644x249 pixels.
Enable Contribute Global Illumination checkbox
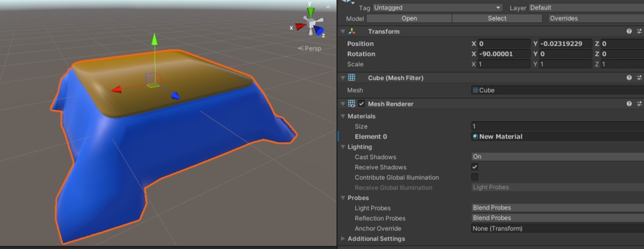click(x=475, y=177)
